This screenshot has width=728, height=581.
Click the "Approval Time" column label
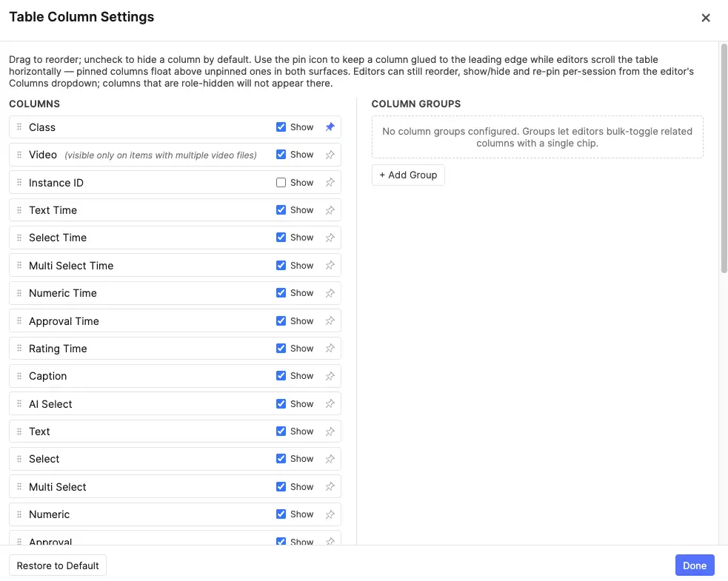coord(64,321)
